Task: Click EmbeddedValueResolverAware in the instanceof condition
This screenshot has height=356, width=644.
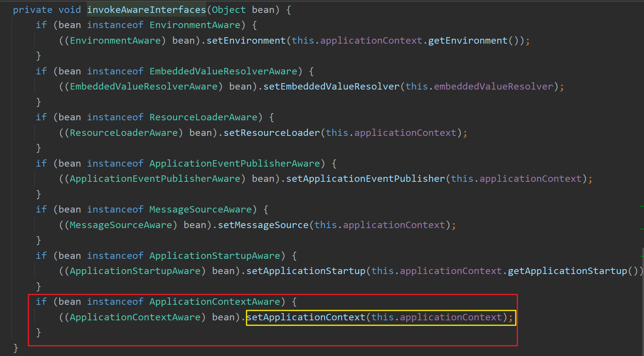Action: [x=223, y=71]
